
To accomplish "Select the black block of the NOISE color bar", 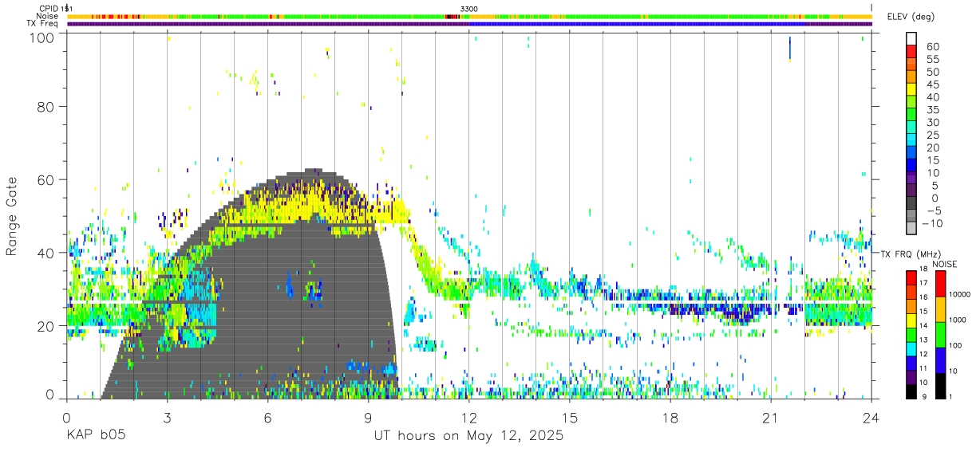I will pos(941,384).
